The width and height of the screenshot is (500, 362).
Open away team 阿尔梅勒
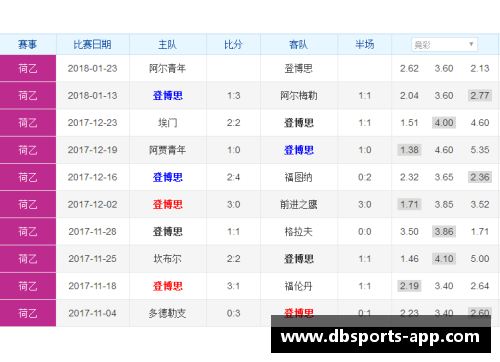299,96
